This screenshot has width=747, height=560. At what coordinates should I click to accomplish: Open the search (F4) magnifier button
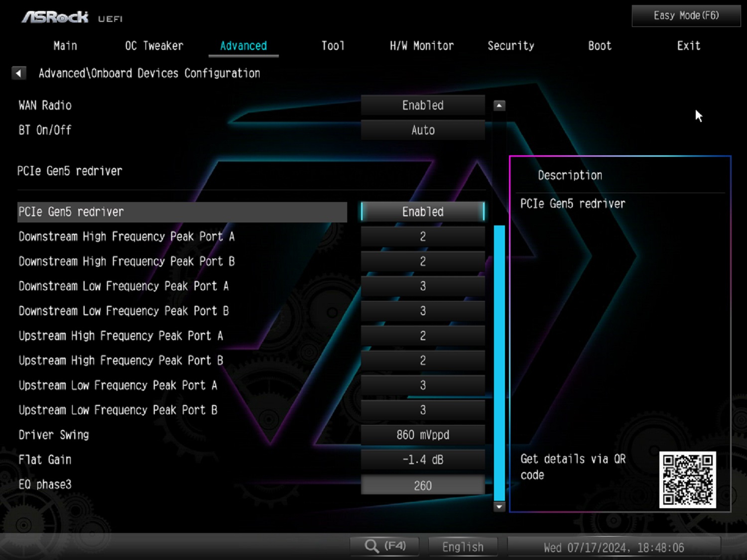click(x=384, y=546)
